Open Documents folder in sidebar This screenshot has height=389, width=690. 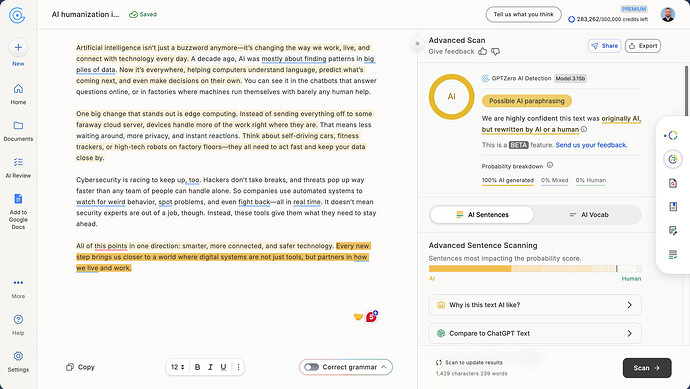[x=18, y=131]
